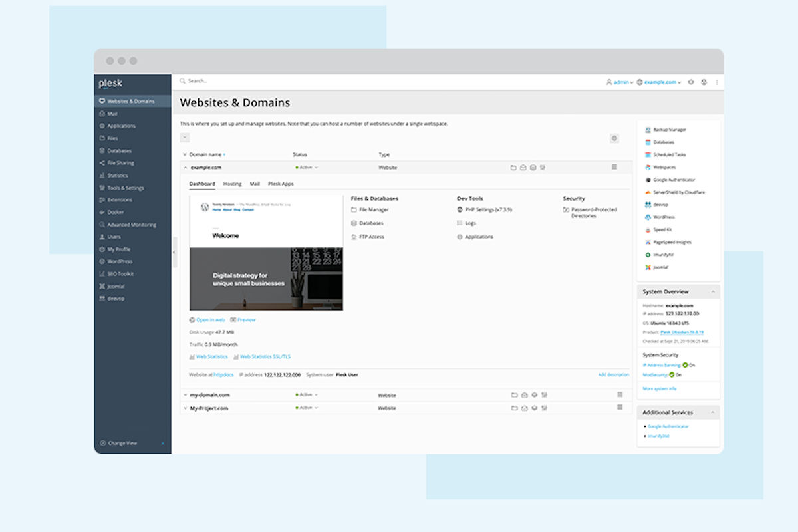This screenshot has height=532, width=798.
Task: Open example.com Active status dropdown
Action: [307, 168]
